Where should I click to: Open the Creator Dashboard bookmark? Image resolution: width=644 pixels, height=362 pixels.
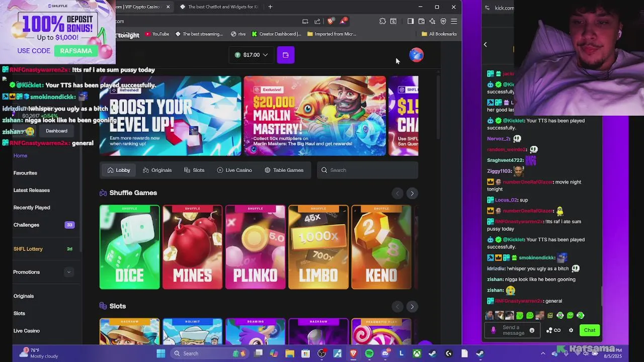pyautogui.click(x=276, y=34)
